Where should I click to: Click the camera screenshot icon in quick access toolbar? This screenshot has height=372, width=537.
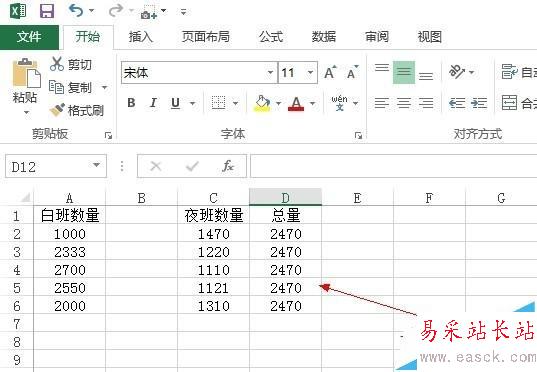(148, 12)
